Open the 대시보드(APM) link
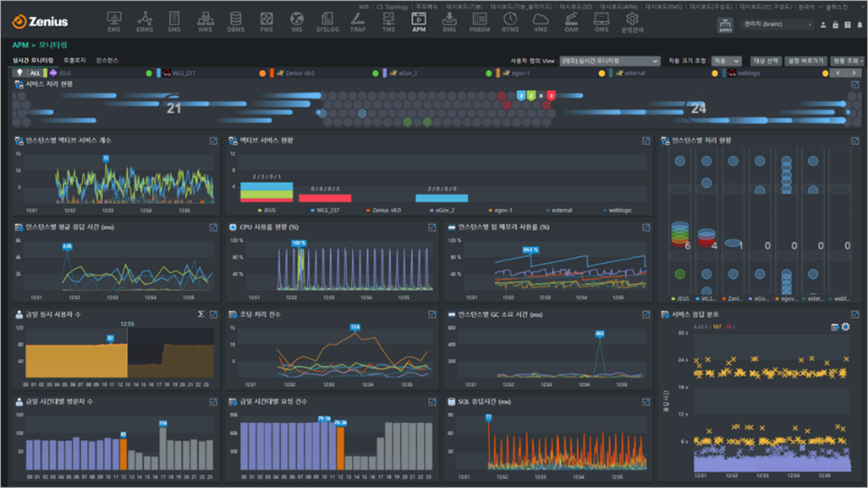 pos(619,7)
